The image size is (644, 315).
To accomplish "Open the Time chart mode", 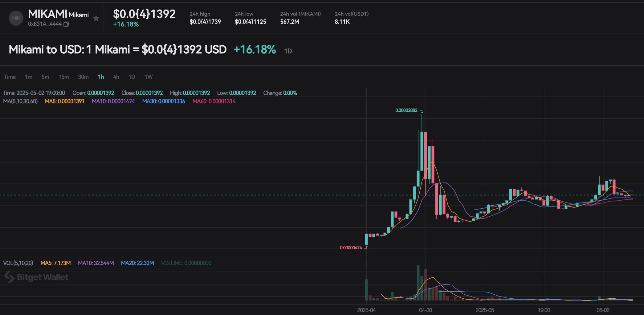I will [10, 77].
